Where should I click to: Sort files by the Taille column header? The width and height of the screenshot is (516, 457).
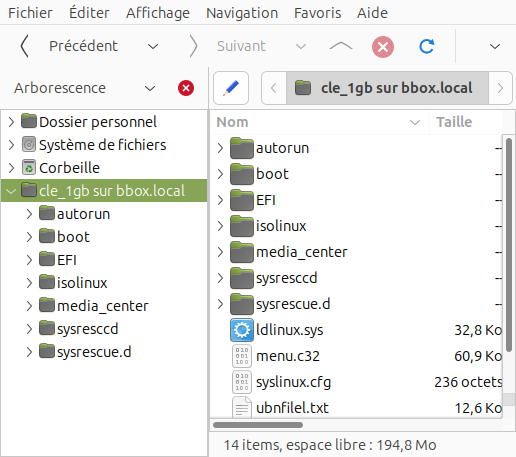tap(465, 122)
